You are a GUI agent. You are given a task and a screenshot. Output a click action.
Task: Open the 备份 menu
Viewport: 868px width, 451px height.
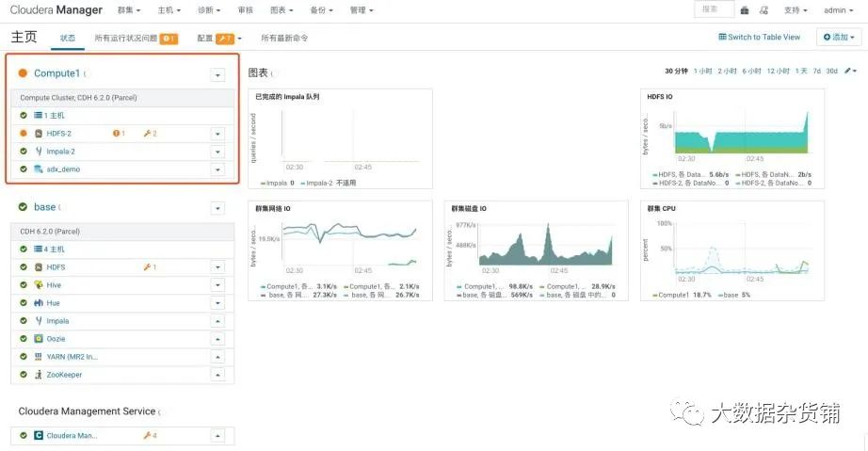click(322, 10)
